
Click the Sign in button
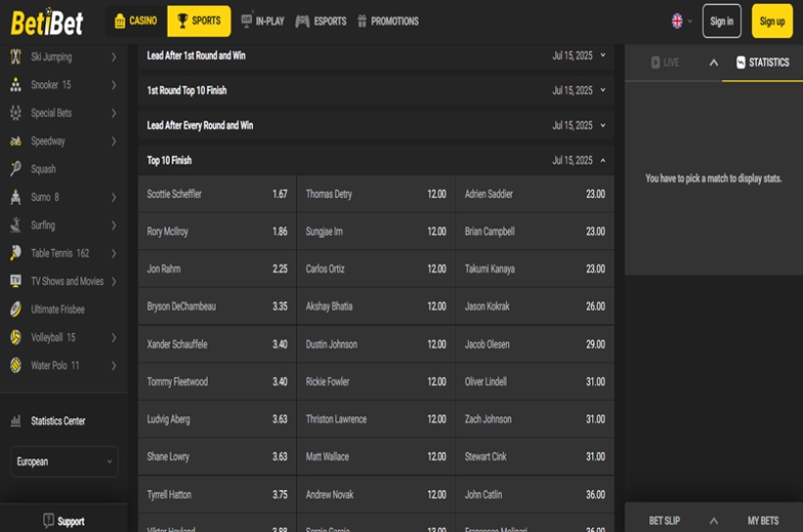722,21
